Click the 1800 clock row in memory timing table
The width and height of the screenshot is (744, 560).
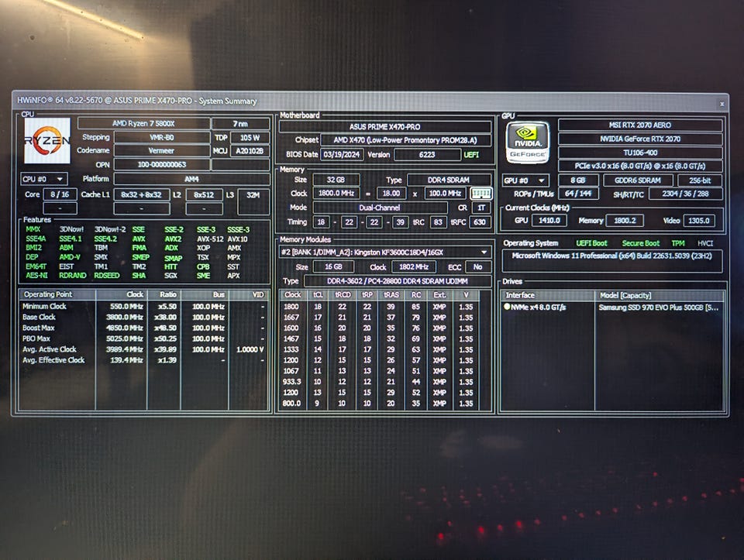[379, 307]
